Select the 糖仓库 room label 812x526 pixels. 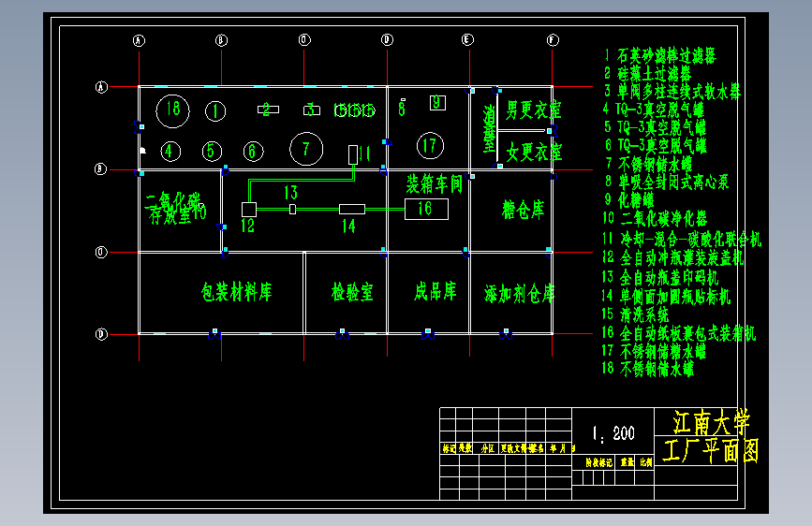point(523,210)
